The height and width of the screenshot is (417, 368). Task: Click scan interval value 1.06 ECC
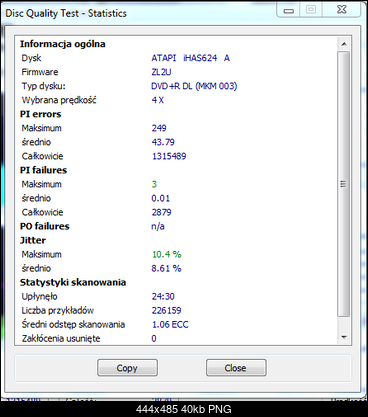click(x=170, y=324)
